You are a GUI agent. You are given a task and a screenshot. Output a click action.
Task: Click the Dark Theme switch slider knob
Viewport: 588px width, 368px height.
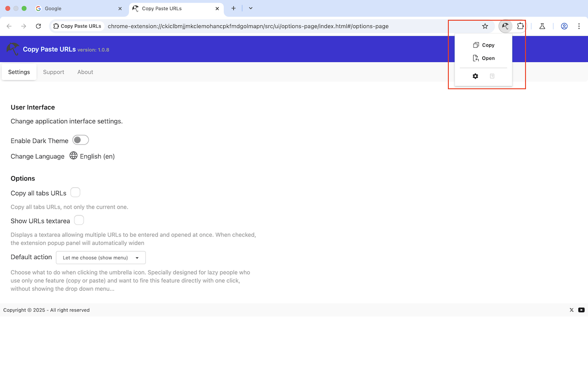tap(78, 140)
